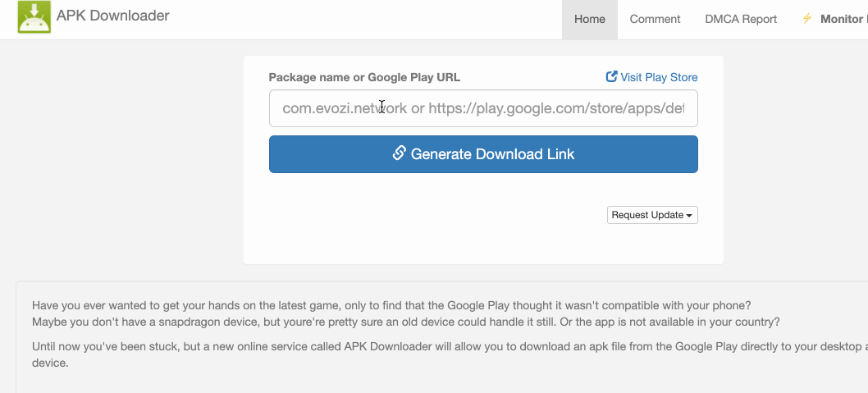Click the lightning bolt Monitor icon
The width and height of the screenshot is (868, 393).
point(806,19)
